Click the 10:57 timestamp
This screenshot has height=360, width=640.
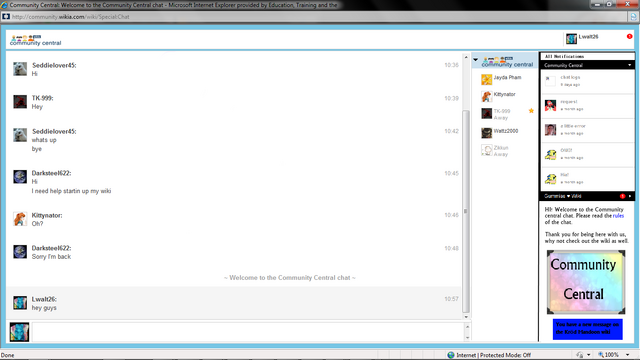pyautogui.click(x=451, y=299)
